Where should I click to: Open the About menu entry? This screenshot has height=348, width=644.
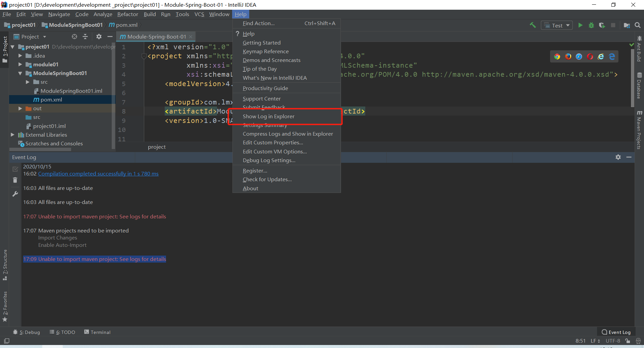tap(287, 188)
